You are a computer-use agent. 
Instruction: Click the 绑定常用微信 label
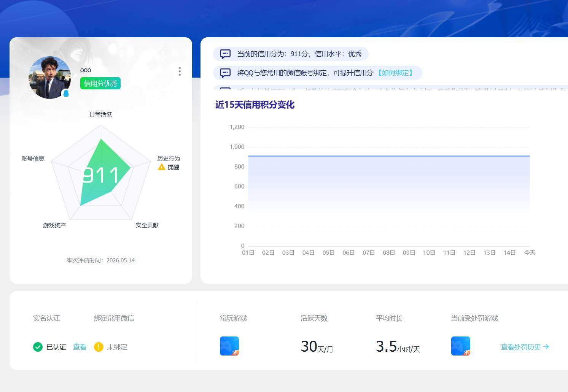[x=114, y=318]
